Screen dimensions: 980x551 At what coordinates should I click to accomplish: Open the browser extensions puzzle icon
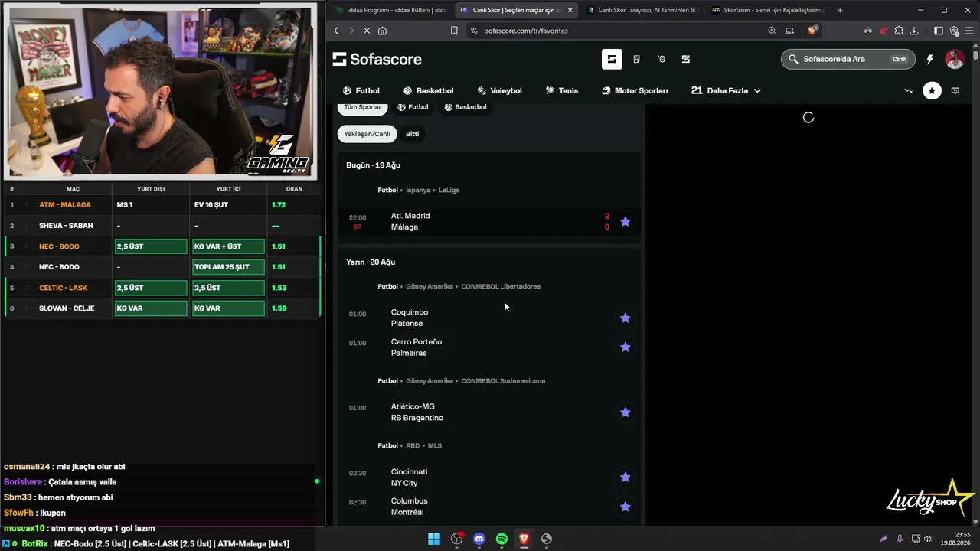click(899, 31)
